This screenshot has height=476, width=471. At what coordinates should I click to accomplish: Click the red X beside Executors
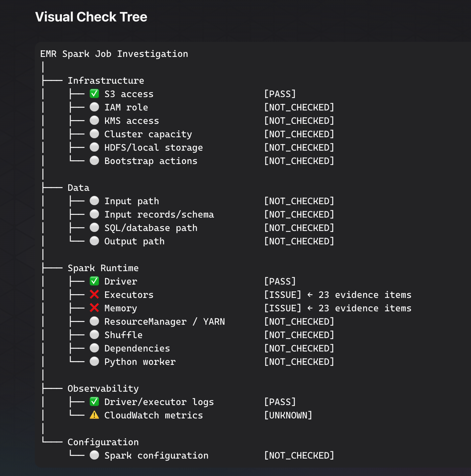tap(94, 295)
